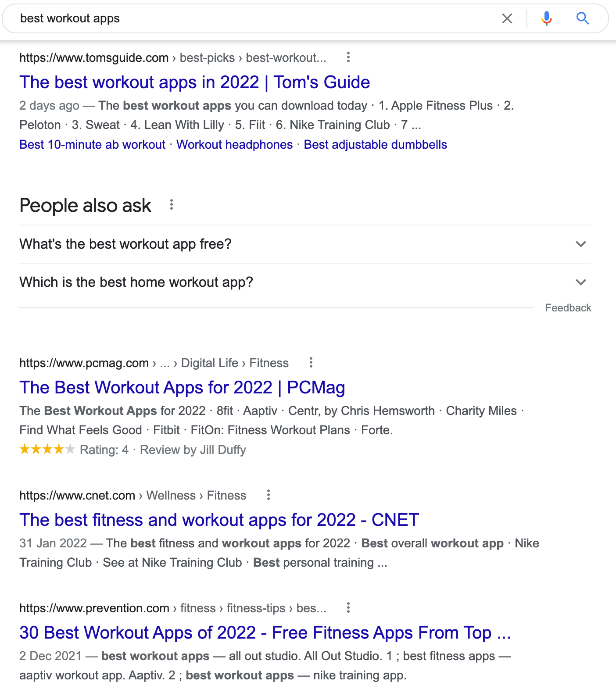This screenshot has height=700, width=616.
Task: Click the Best 10-minute ab workout link
Action: 92,144
